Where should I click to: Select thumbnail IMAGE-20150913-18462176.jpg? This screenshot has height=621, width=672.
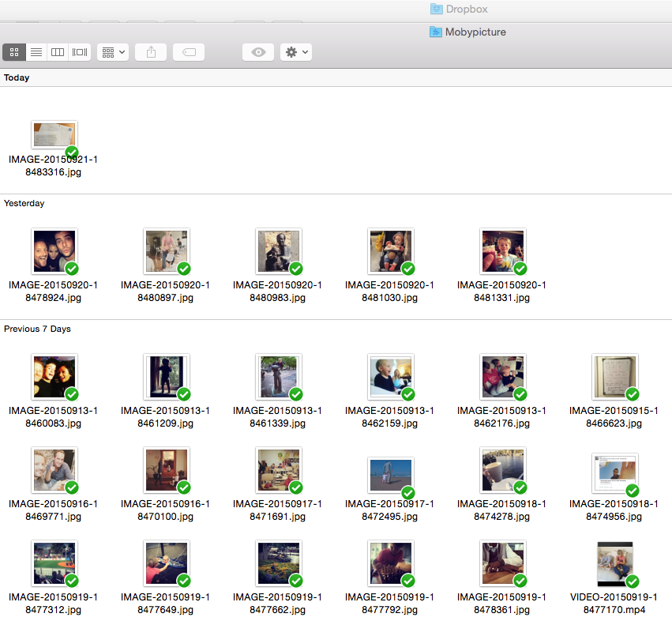[x=503, y=377]
